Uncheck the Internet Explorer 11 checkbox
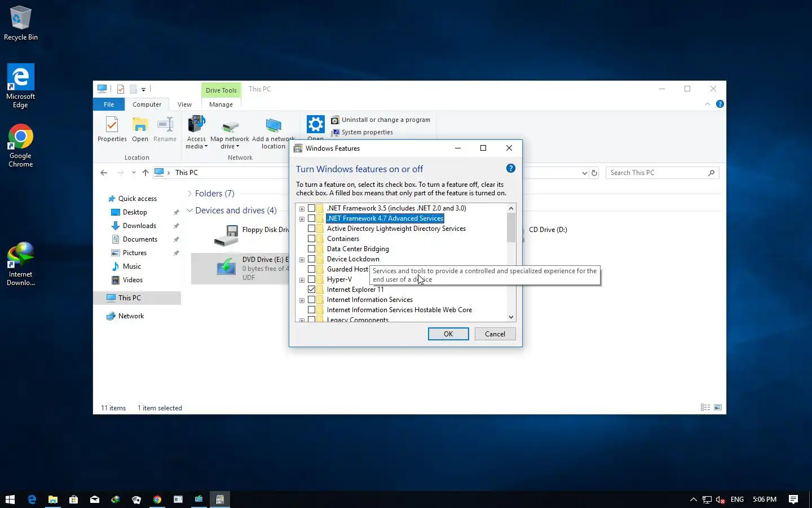The width and height of the screenshot is (812, 508). coord(311,290)
